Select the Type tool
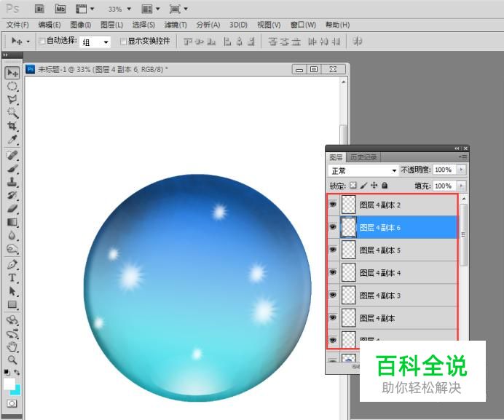504x420 pixels. 12,277
